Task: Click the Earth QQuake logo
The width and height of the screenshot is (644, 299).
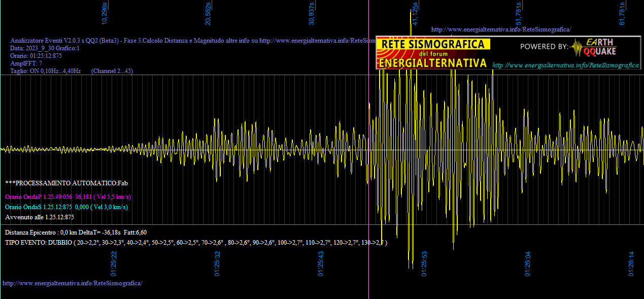Action: click(593, 47)
